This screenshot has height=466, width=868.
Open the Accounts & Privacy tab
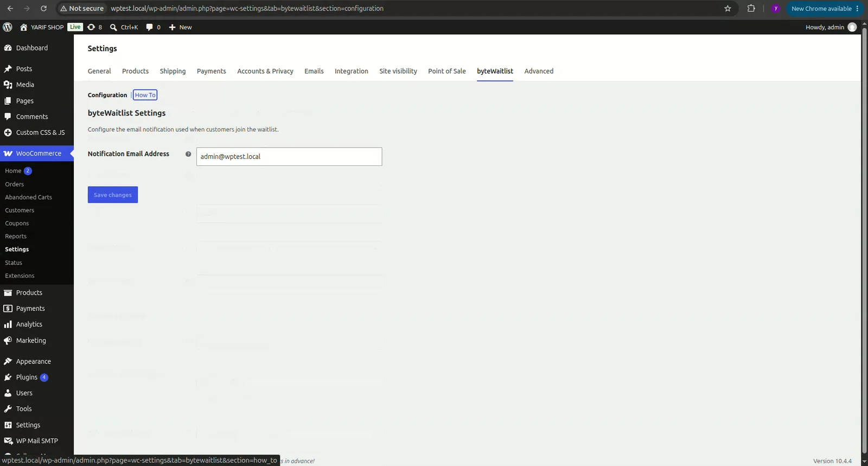265,71
